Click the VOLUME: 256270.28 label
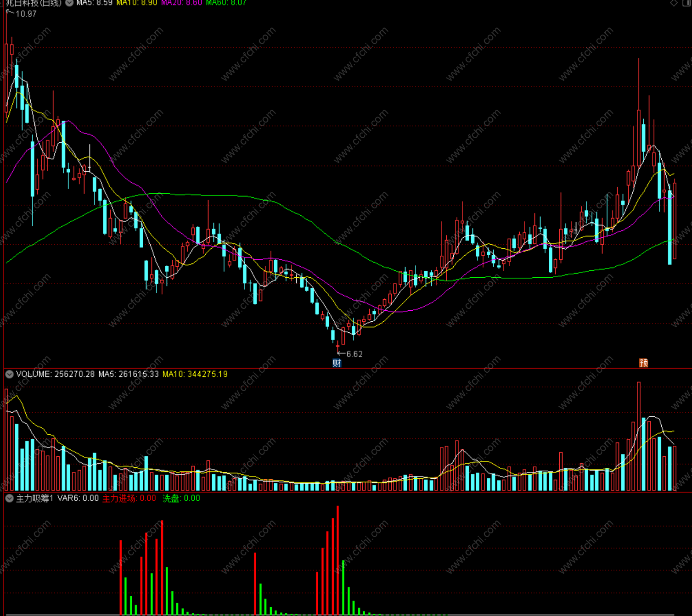The width and height of the screenshot is (692, 616). coord(55,374)
